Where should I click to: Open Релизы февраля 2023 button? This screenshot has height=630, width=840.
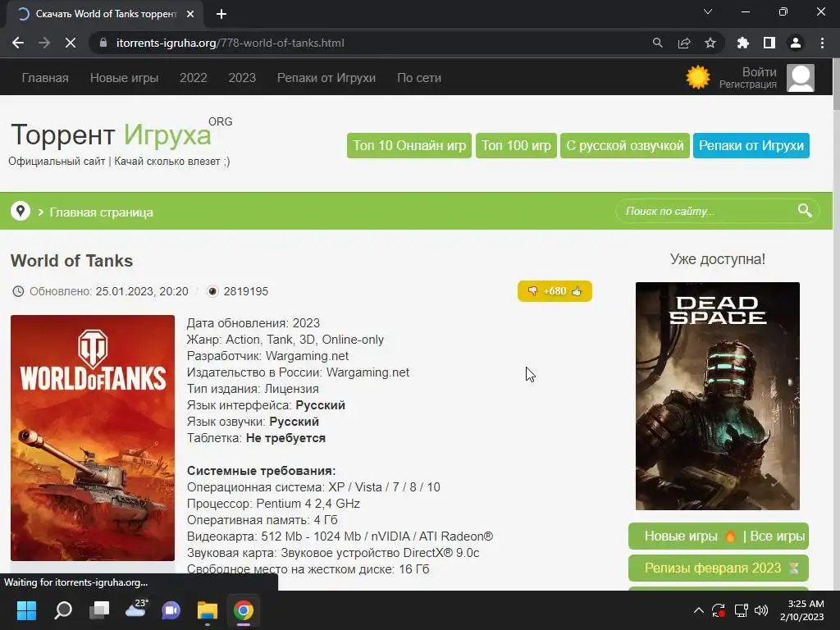[x=718, y=568]
